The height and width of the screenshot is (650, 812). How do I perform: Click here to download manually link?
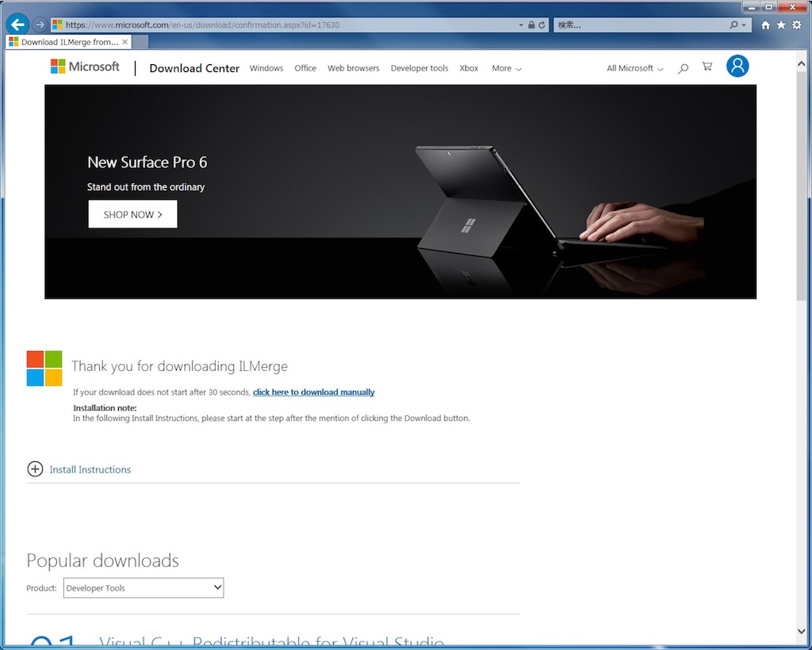coord(314,392)
